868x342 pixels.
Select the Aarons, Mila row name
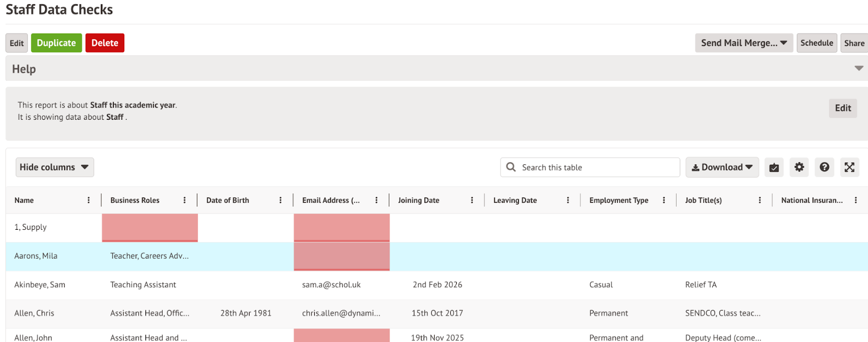[36, 256]
